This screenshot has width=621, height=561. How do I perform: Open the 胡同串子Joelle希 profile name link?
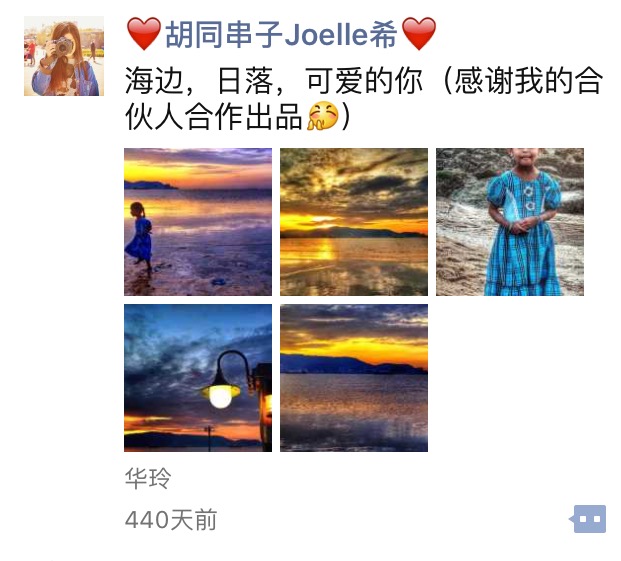click(x=281, y=34)
